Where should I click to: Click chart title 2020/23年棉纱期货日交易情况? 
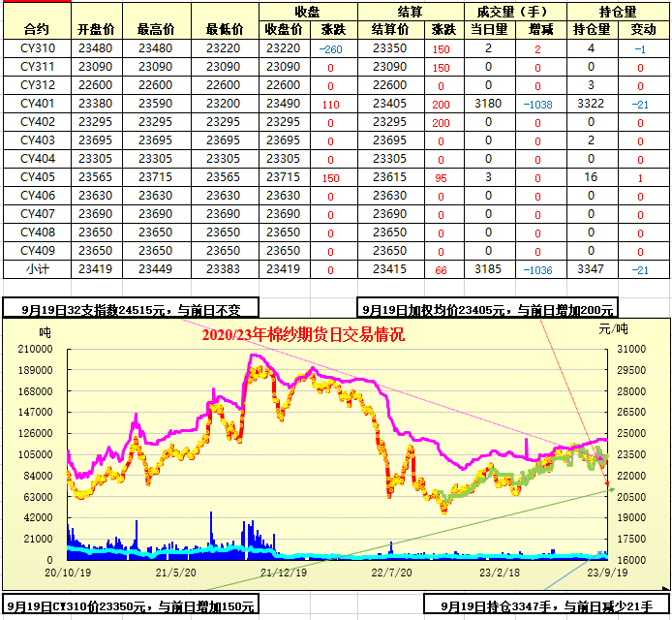(302, 335)
